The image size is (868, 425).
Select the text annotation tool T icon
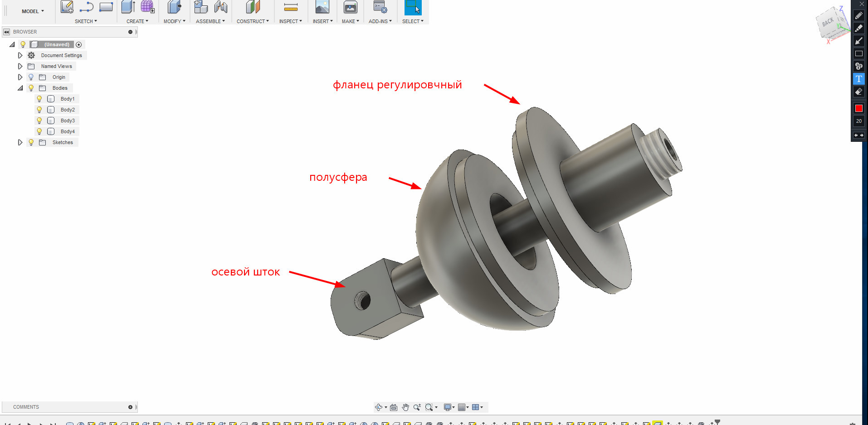tap(858, 79)
